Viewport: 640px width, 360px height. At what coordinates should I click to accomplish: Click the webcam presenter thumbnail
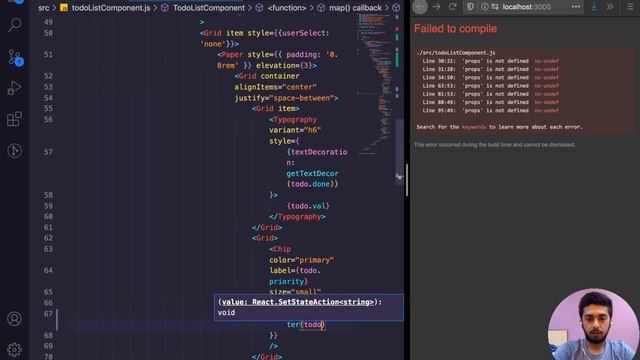pos(593,324)
